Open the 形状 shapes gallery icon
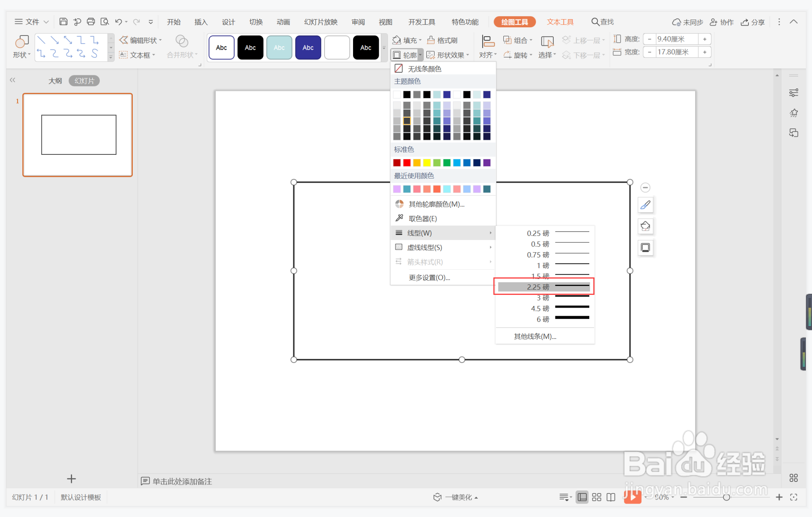Image resolution: width=812 pixels, height=517 pixels. (22, 42)
